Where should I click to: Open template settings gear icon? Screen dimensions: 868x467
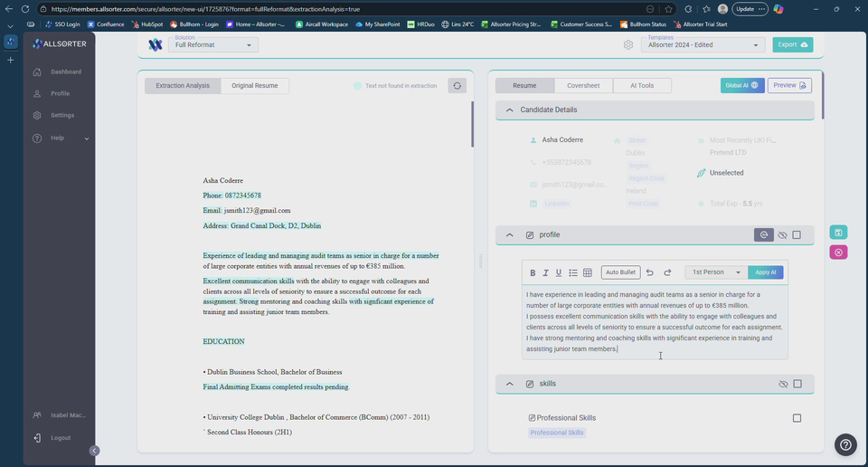(628, 44)
